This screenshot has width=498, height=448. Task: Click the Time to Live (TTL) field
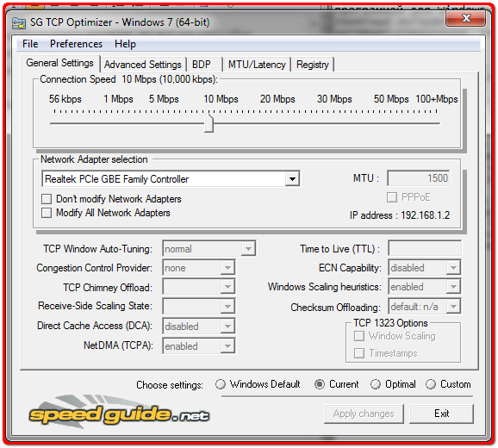pyautogui.click(x=425, y=248)
